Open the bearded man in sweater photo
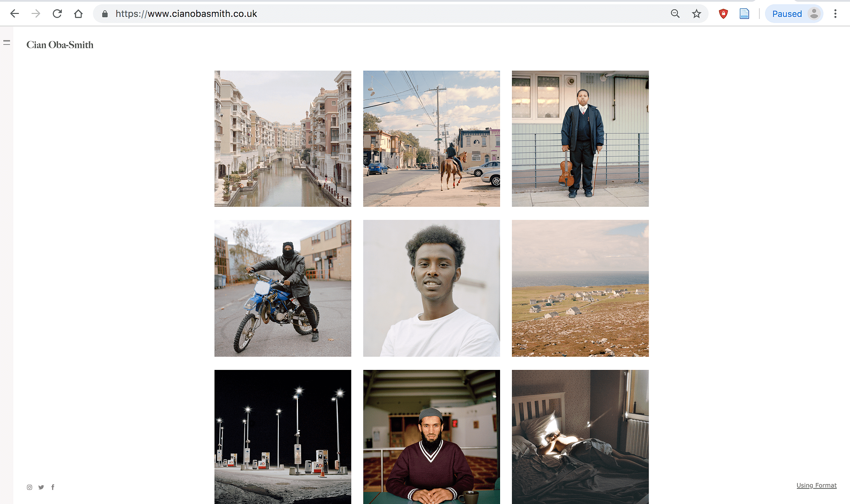 point(432,437)
